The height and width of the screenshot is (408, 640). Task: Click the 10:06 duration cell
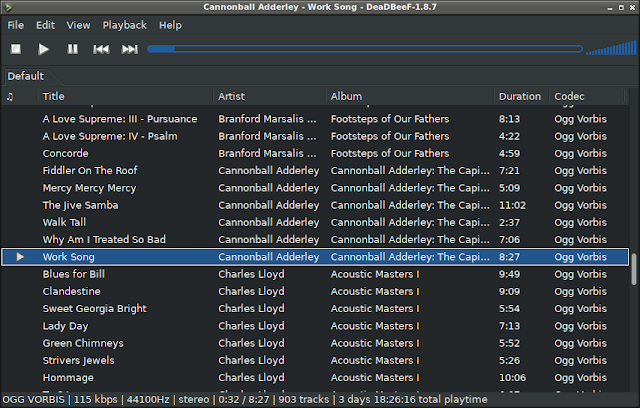click(x=512, y=377)
